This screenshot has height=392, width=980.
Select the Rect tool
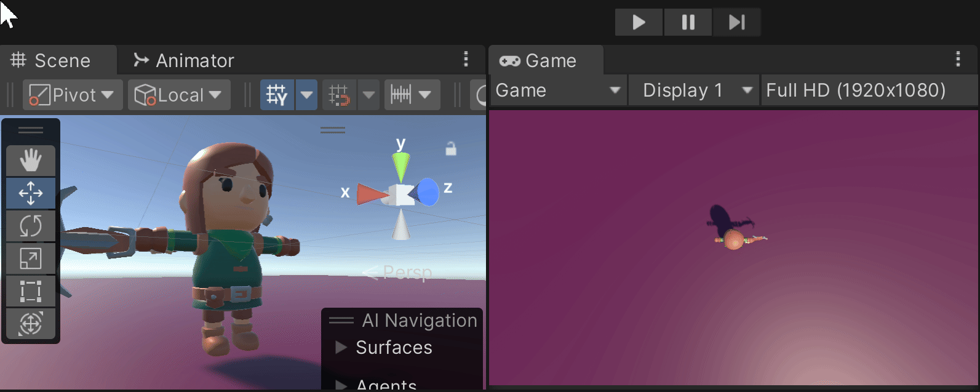click(31, 290)
